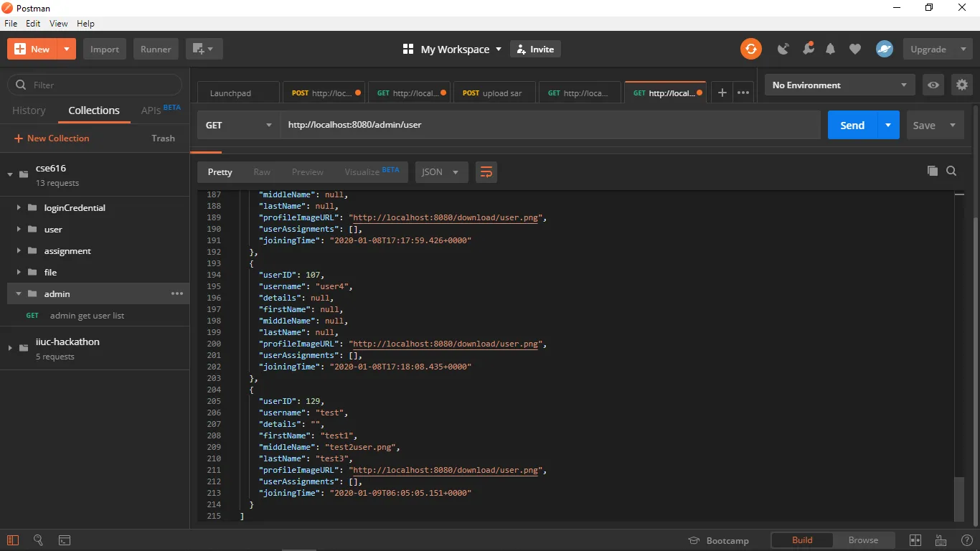This screenshot has width=980, height=551.
Task: Open the No Environment dropdown
Action: (x=839, y=85)
